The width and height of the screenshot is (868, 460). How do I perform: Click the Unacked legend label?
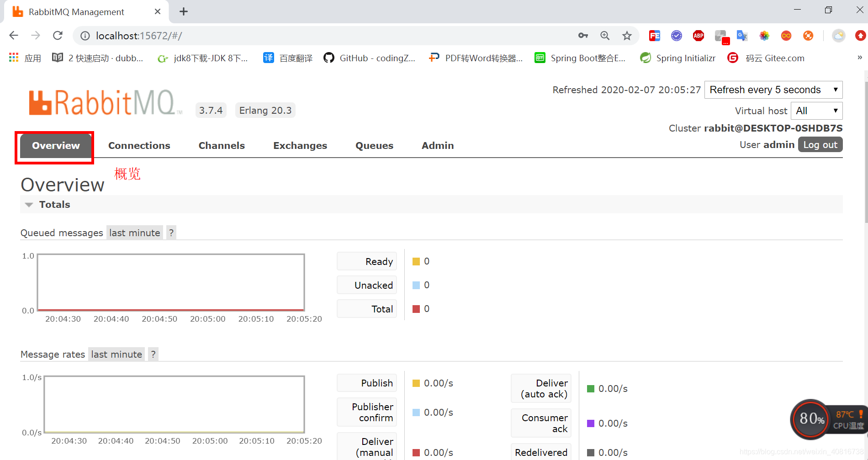pos(367,286)
